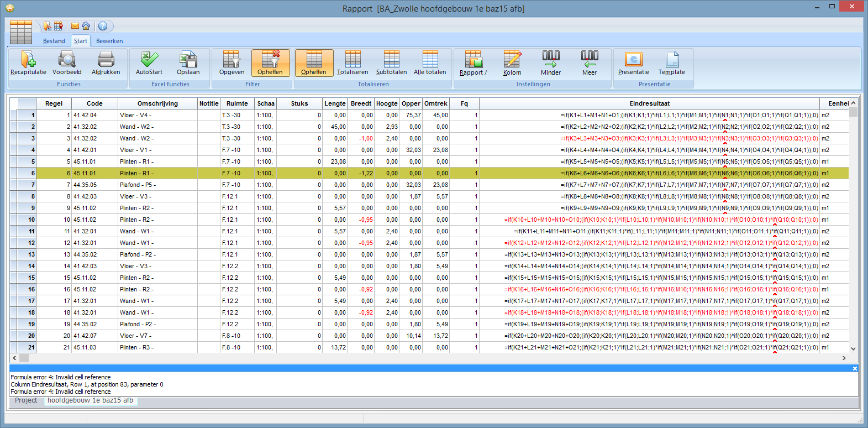Screen dimensions: 868x428
Task: Run Excel AutoStart
Action: [149, 63]
